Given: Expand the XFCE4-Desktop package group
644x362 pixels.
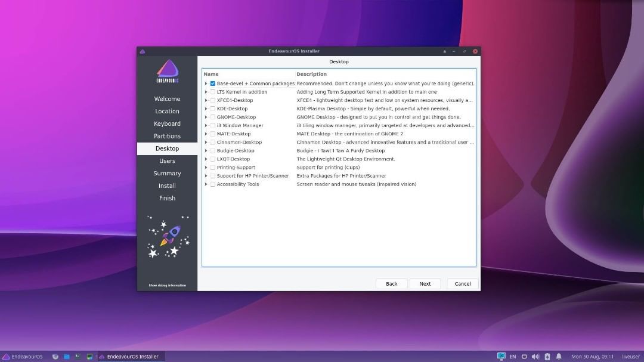Looking at the screenshot, I should (x=206, y=100).
